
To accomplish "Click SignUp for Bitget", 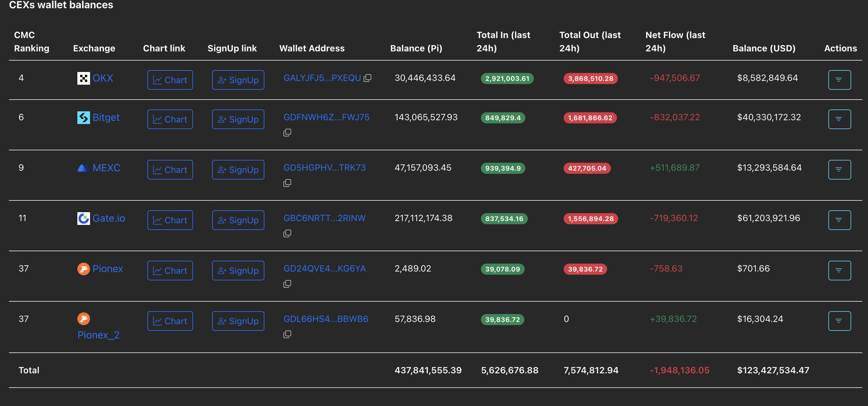I will [x=238, y=119].
